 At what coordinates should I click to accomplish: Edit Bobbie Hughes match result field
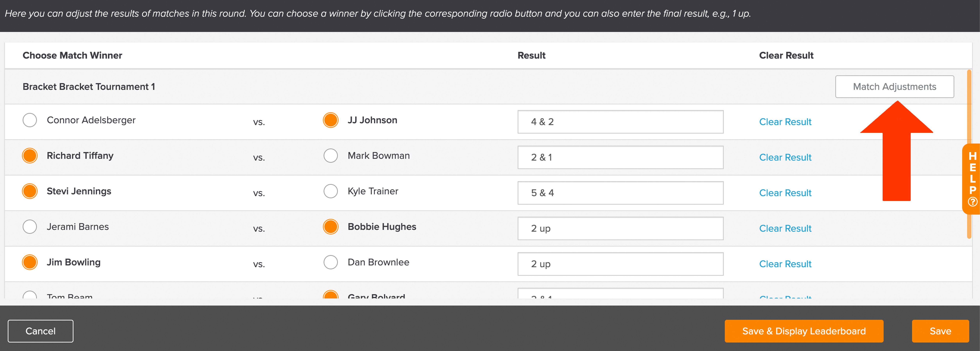pyautogui.click(x=621, y=229)
